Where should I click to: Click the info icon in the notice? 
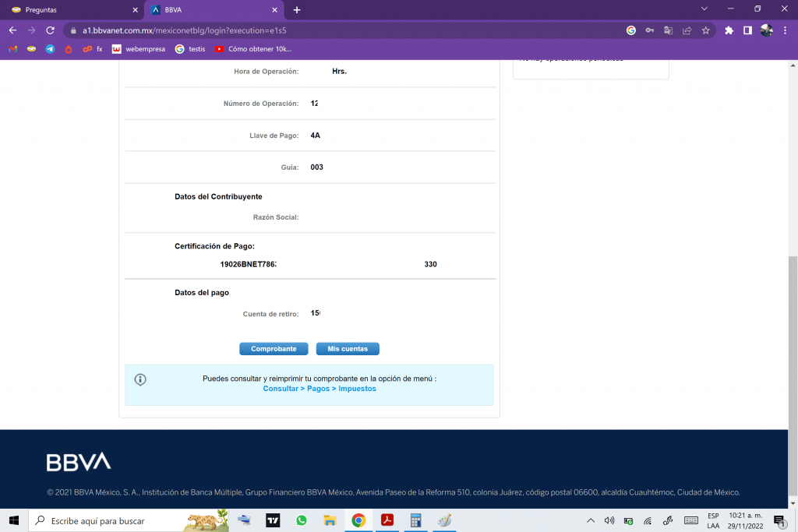140,379
